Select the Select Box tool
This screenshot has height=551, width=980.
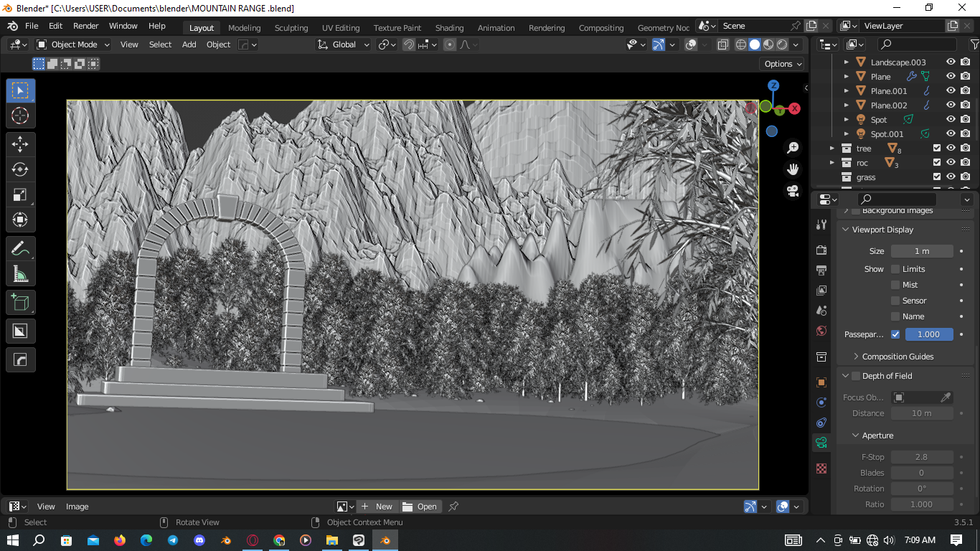coord(20,90)
